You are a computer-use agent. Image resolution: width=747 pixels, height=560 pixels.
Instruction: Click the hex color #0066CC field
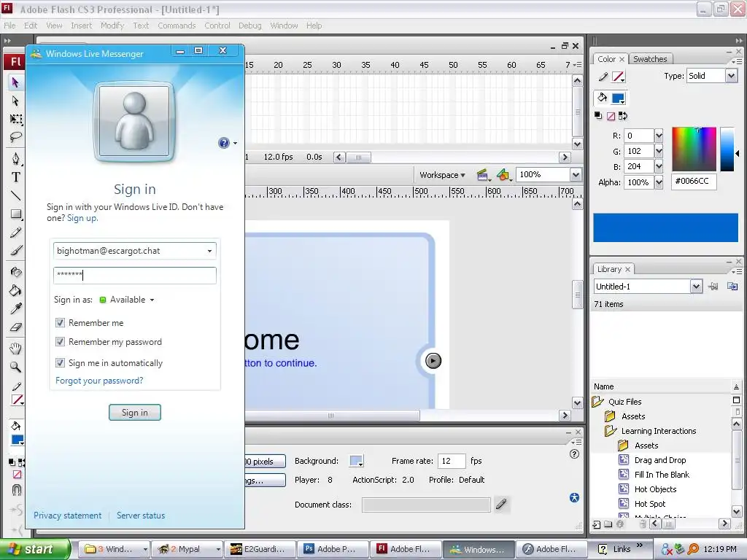[x=694, y=182]
